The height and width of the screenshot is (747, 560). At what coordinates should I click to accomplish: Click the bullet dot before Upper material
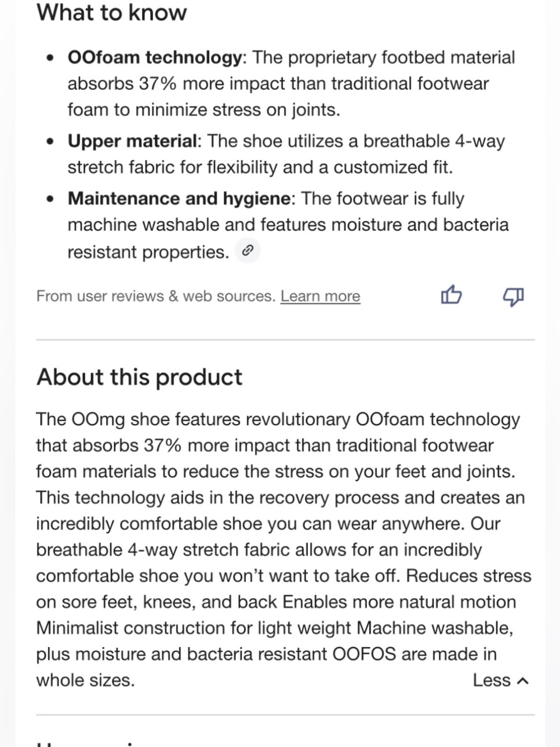51,141
